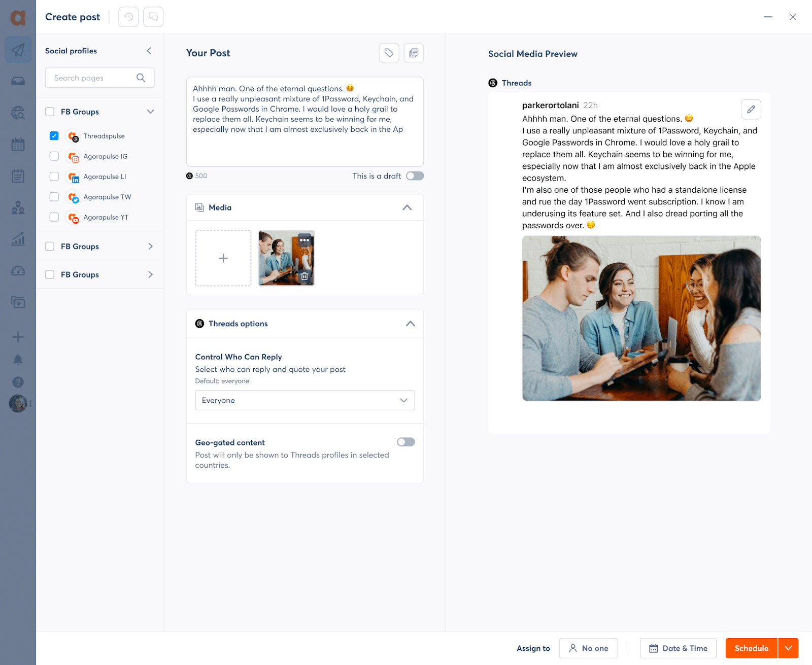The height and width of the screenshot is (665, 812).
Task: Check the second FB Groups group checkbox
Action: [x=50, y=247]
